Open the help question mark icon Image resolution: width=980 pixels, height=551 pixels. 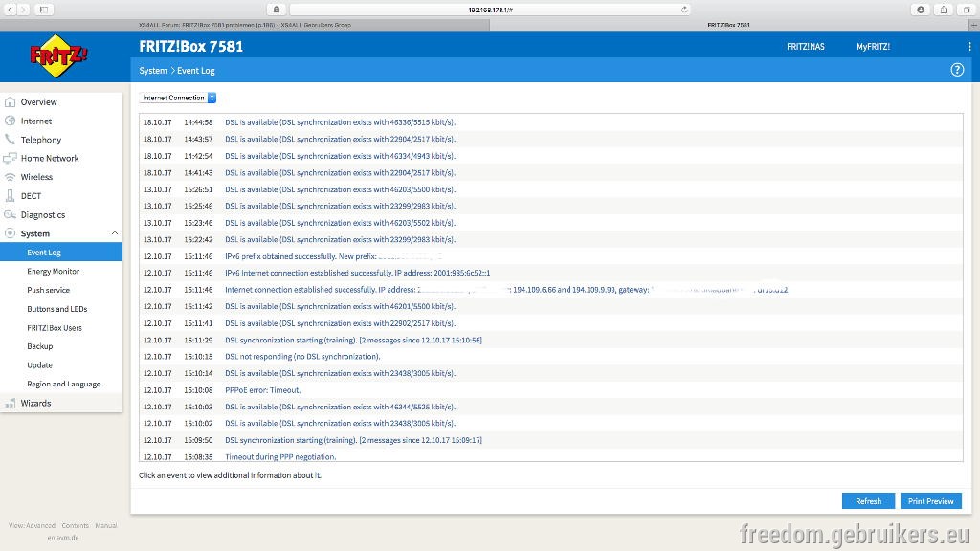point(957,70)
